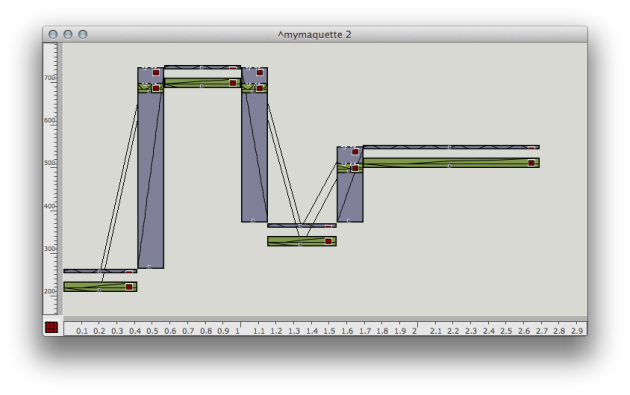Click the 400 mark on vertical ruler
Image resolution: width=630 pixels, height=395 pixels.
coord(49,206)
